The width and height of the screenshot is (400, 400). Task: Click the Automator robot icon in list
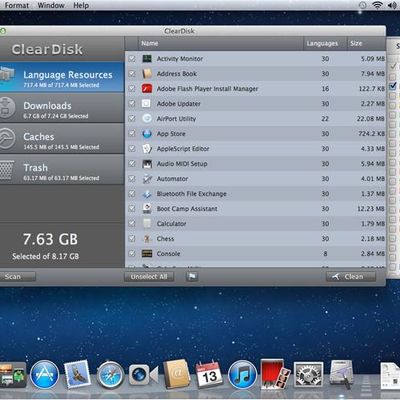pos(147,179)
